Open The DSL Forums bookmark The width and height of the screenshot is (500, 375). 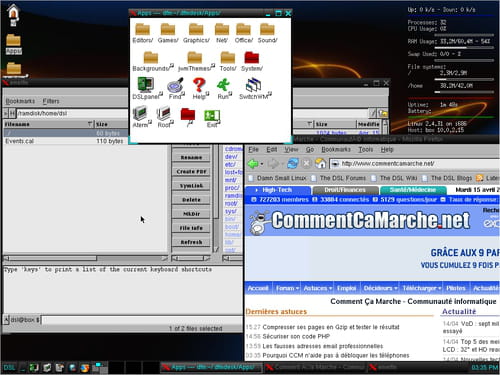(x=339, y=178)
